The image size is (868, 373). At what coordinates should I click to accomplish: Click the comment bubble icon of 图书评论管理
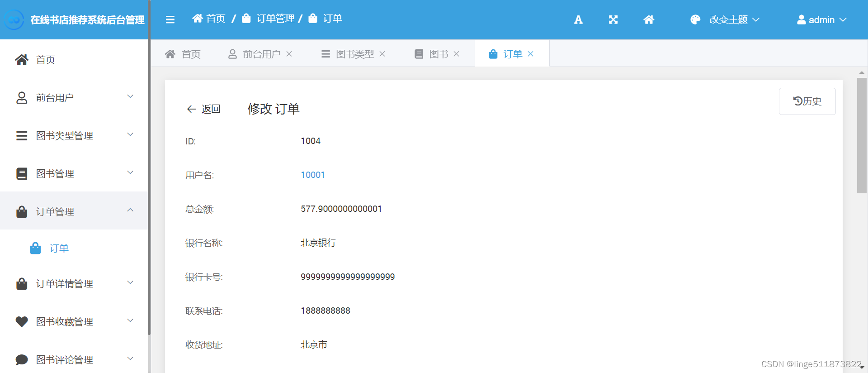(22, 360)
